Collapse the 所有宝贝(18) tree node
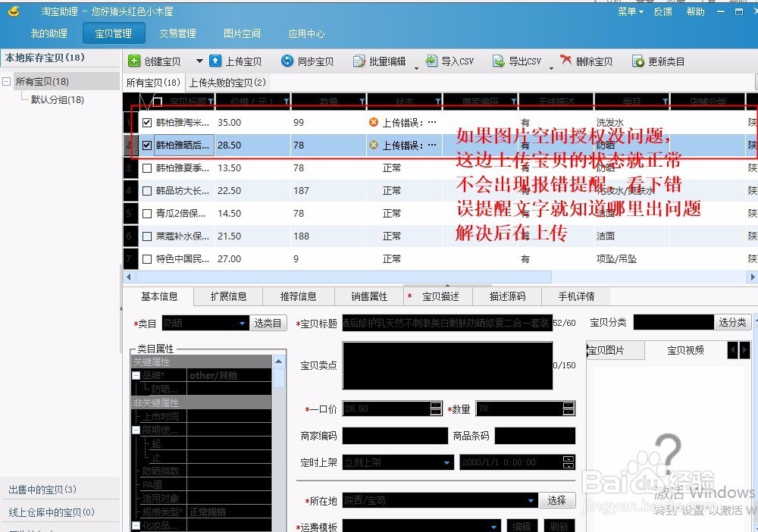Viewport: 758px width, 532px height. coord(7,81)
